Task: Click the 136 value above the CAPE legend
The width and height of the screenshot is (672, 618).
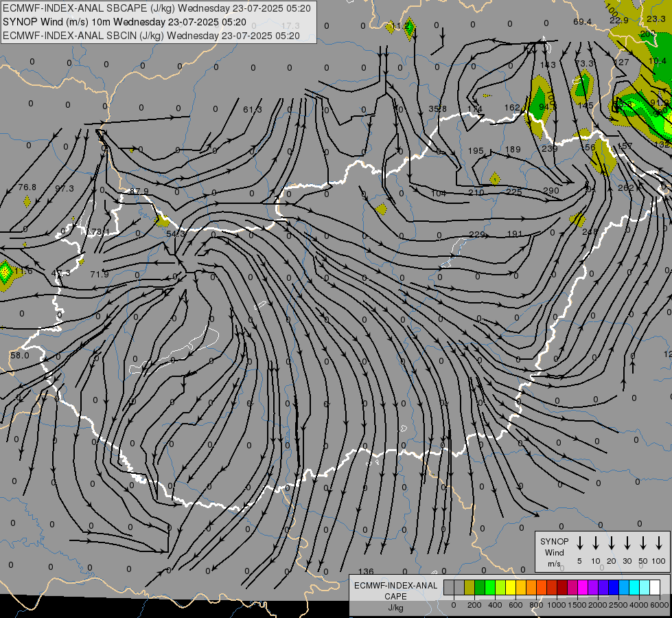Action: click(366, 572)
